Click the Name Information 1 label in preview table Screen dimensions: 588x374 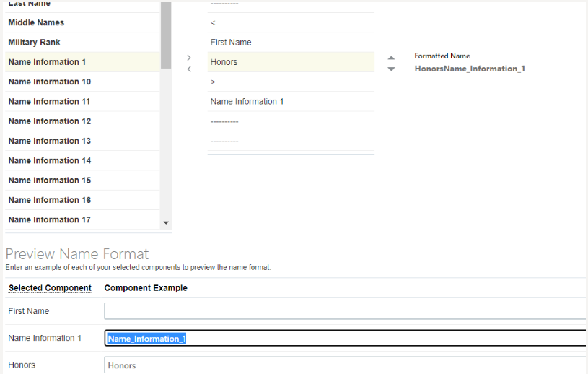[x=45, y=338]
